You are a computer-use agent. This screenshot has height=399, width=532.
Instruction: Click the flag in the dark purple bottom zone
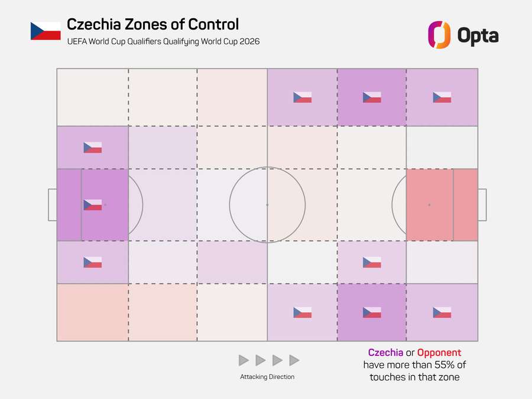click(372, 313)
